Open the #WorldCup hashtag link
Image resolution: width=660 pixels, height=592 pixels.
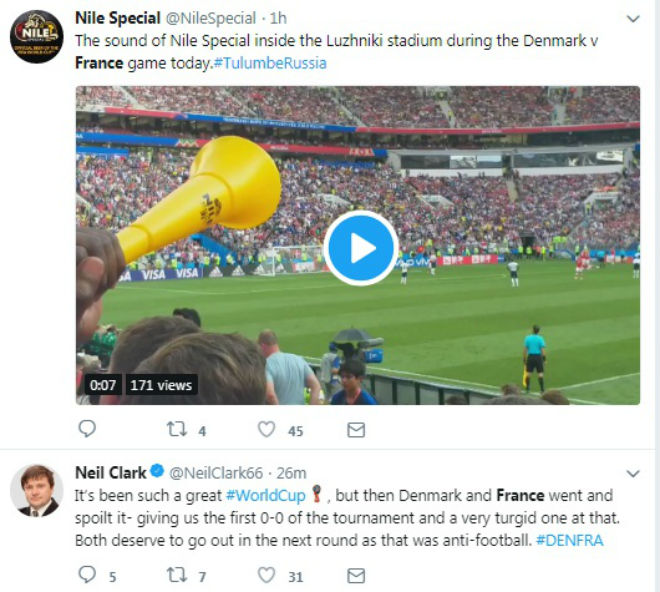pyautogui.click(x=265, y=496)
